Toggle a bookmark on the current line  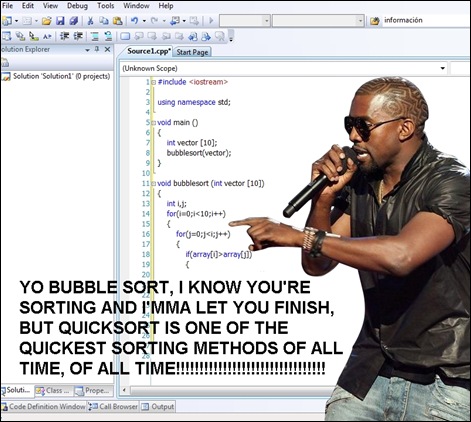pyautogui.click(x=125, y=36)
